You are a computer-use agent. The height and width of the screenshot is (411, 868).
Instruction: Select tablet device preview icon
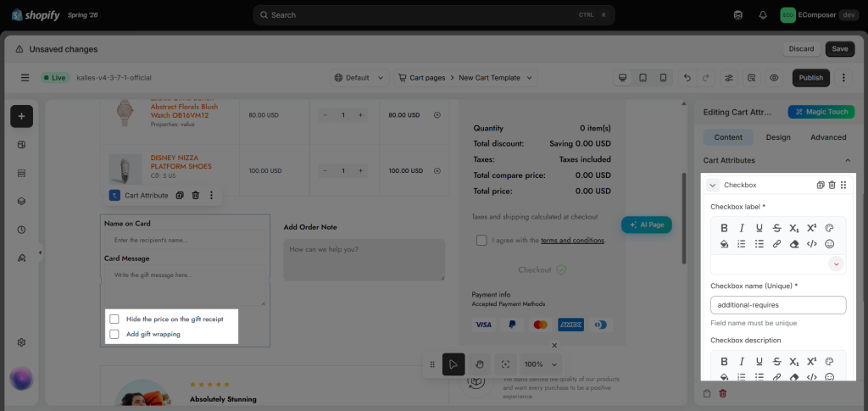643,78
